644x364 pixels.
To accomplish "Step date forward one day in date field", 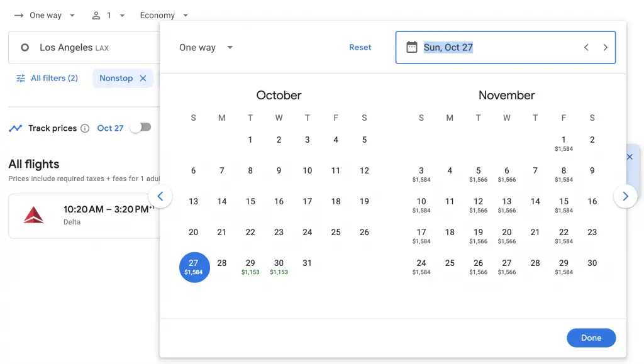I will (x=605, y=47).
